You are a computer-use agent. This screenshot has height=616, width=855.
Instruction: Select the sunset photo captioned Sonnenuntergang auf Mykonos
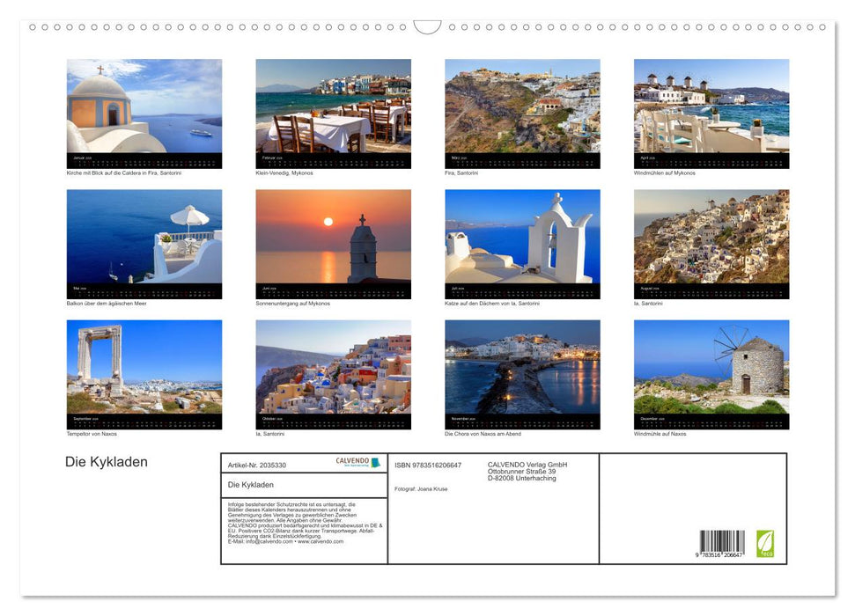tap(333, 239)
